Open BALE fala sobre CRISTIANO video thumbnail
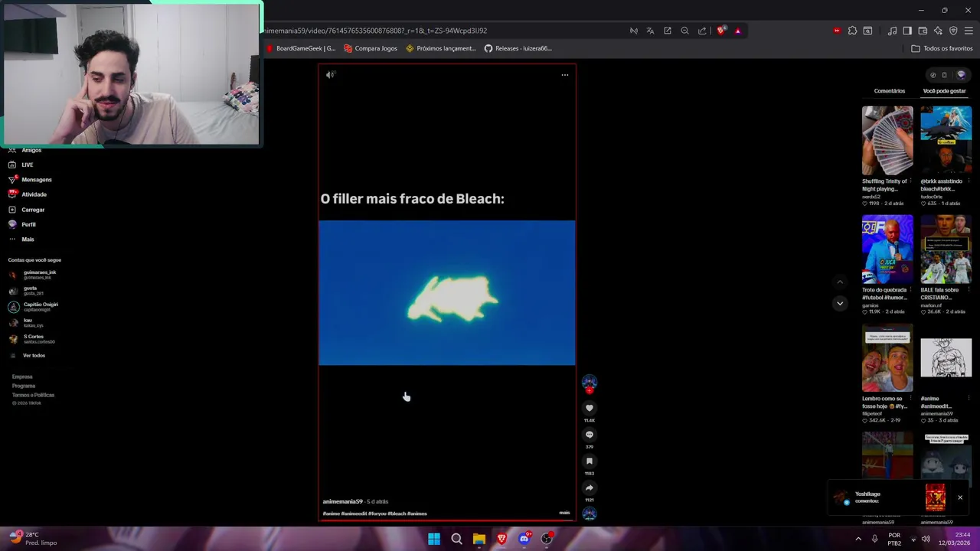 [x=946, y=249]
